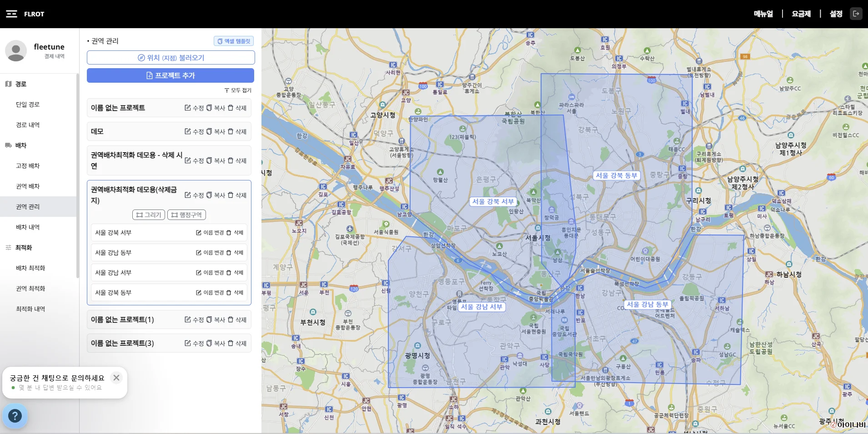This screenshot has width=868, height=434.
Task: Expand the 이름 없는 프로젝트(3) project
Action: click(x=123, y=343)
